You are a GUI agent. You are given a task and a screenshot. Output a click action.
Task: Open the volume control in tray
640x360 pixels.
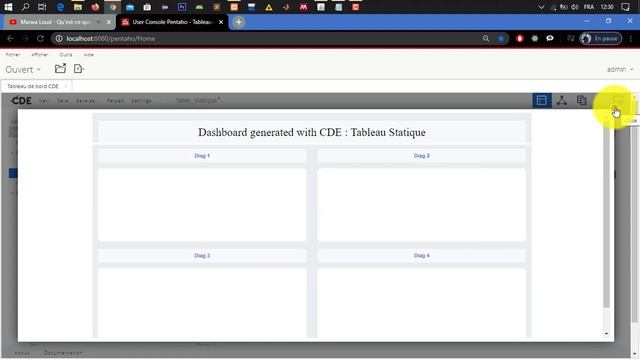pyautogui.click(x=575, y=7)
